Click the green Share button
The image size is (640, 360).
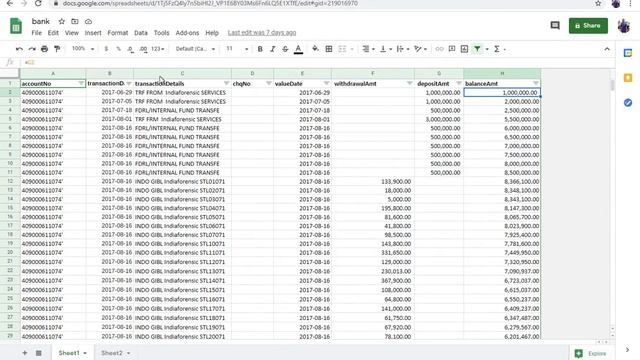tap(588, 26)
